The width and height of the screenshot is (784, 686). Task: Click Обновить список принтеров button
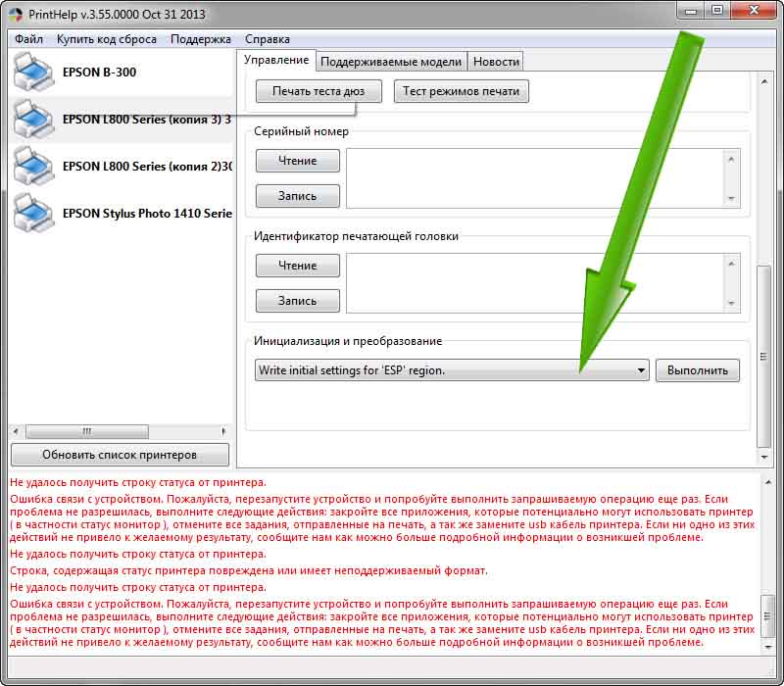(120, 455)
